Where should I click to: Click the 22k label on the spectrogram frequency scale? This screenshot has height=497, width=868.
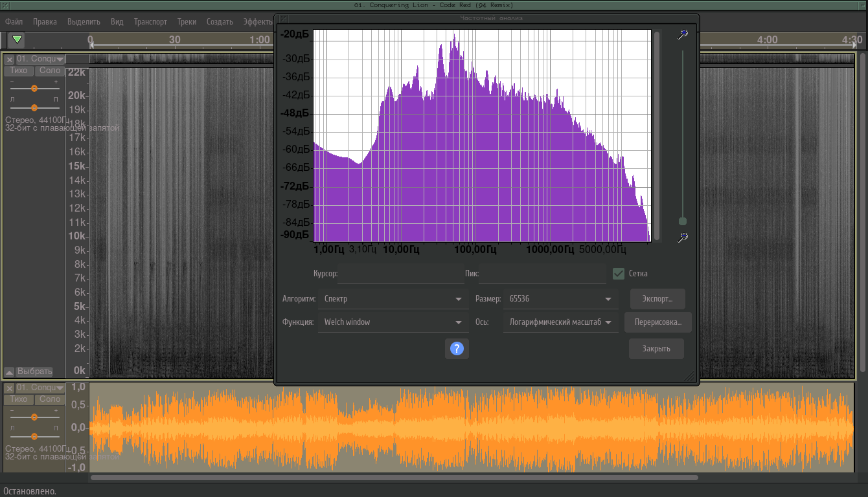[x=77, y=72]
